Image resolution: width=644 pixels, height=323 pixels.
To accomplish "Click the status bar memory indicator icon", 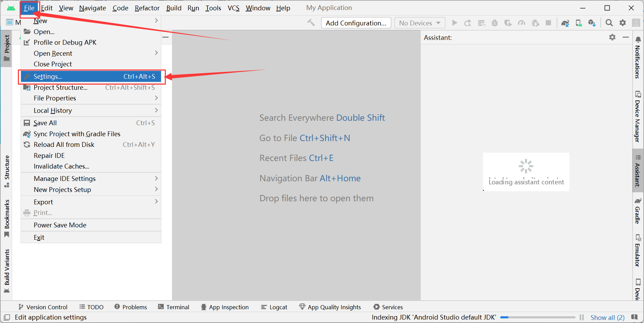I will [x=635, y=317].
